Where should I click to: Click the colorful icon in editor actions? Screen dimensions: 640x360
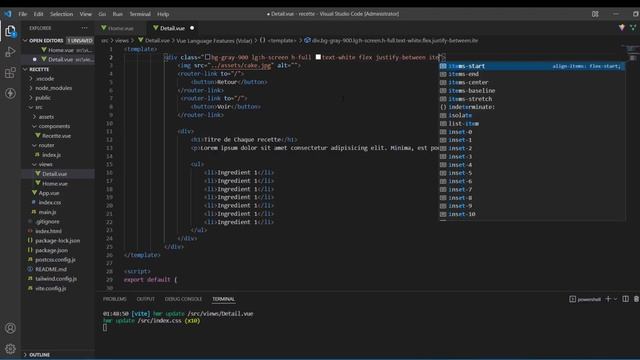pyautogui.click(x=622, y=28)
